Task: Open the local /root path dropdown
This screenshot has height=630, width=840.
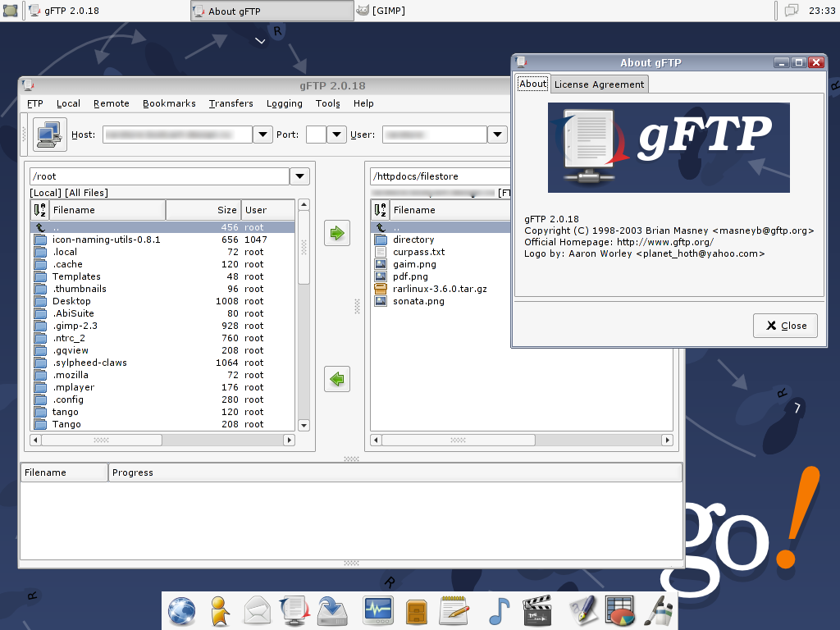Action: pos(300,176)
